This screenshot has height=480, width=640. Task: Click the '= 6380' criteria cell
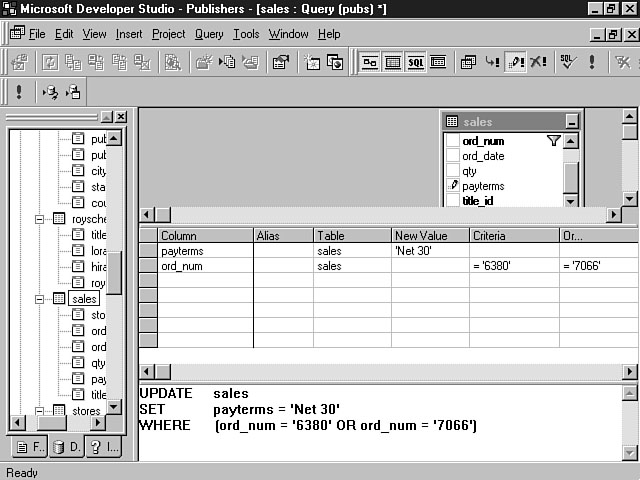[514, 267]
